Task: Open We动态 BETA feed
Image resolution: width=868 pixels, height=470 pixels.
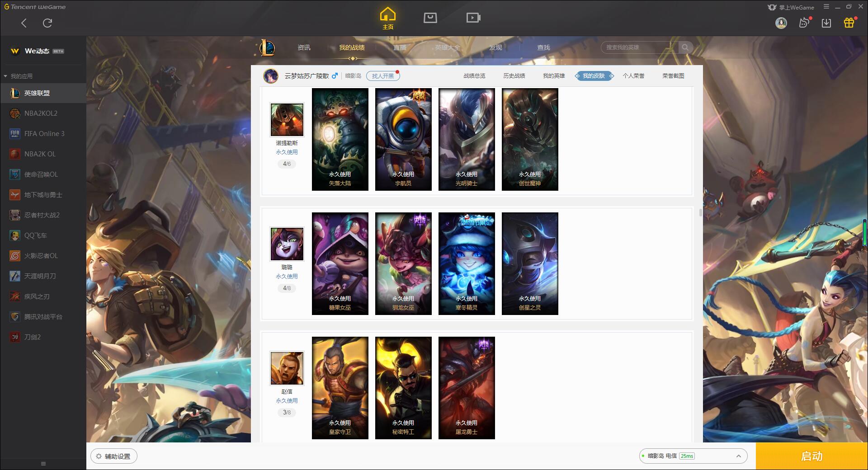Action: pyautogui.click(x=38, y=51)
